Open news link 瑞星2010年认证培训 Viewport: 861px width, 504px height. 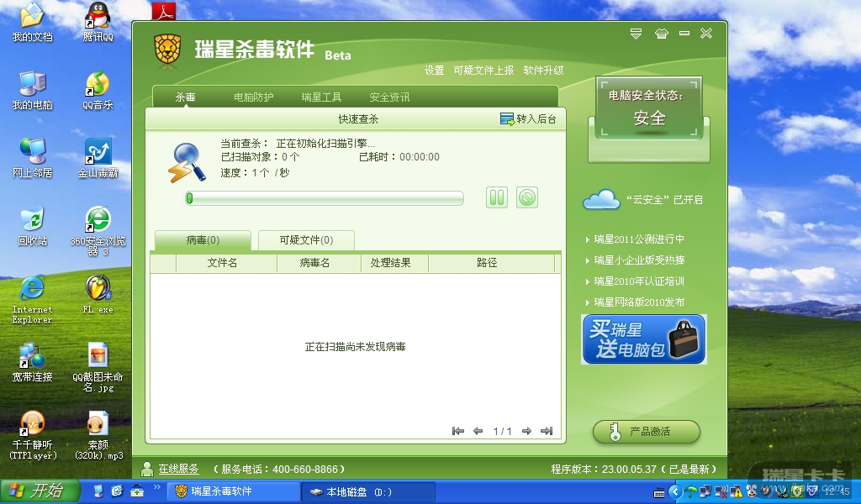coord(639,281)
